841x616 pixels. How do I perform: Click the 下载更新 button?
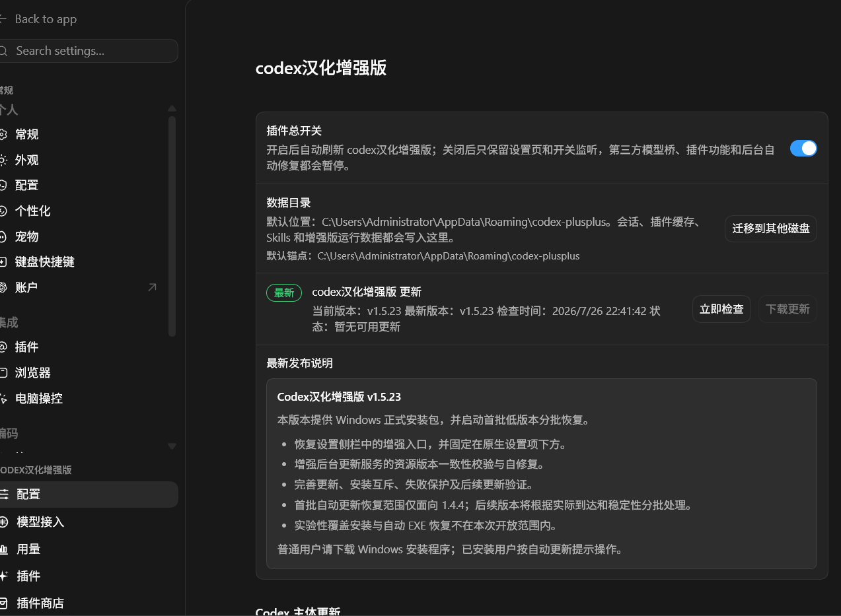[x=787, y=309]
